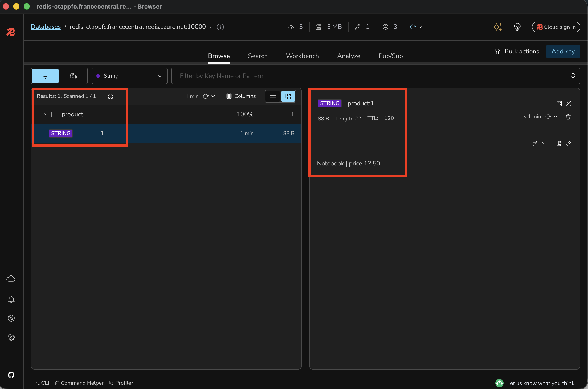The image size is (588, 389).
Task: Click the search magnifier in filter field
Action: [573, 76]
